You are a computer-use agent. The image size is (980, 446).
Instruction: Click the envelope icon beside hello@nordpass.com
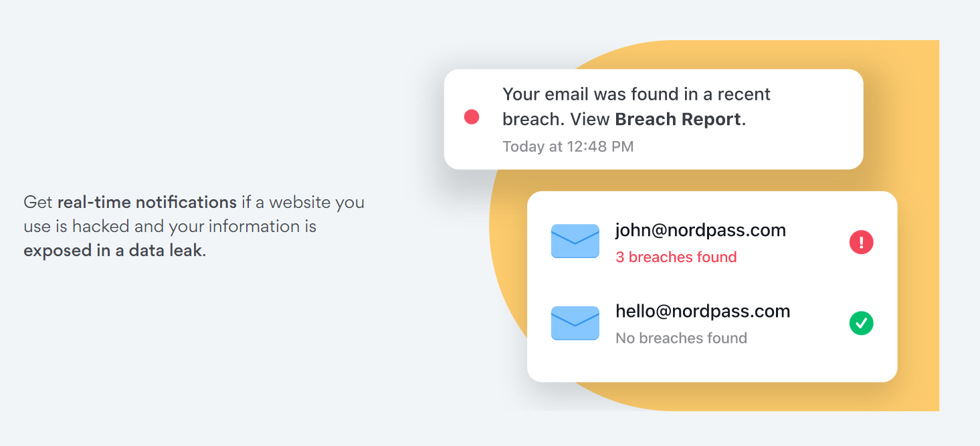tap(575, 323)
